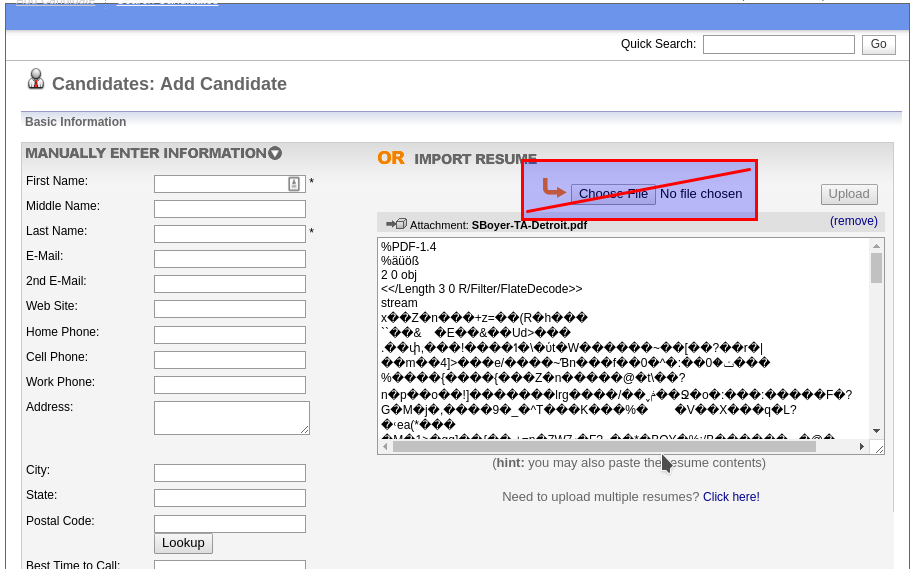The image size is (913, 569).
Task: Click the Cell Phone input field
Action: (x=229, y=360)
